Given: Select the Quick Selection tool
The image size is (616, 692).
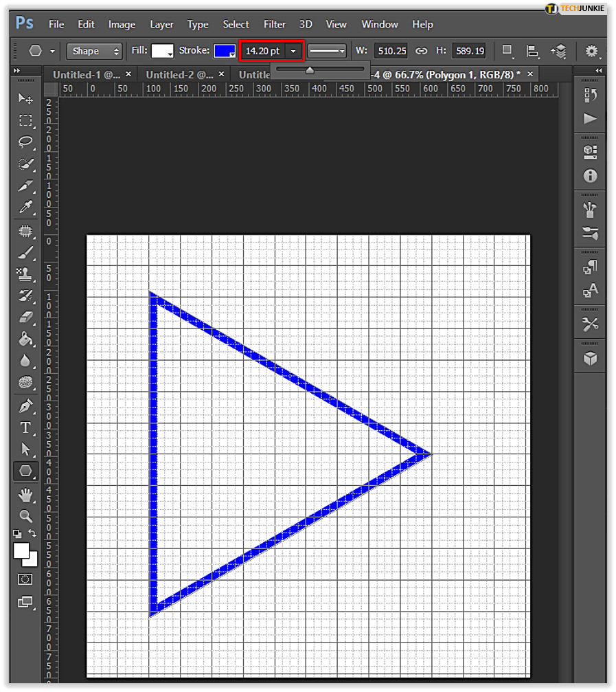Looking at the screenshot, I should [x=25, y=164].
